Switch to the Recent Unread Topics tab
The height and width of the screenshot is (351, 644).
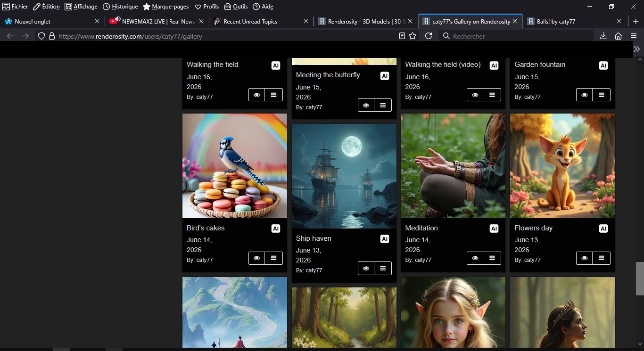pos(262,21)
